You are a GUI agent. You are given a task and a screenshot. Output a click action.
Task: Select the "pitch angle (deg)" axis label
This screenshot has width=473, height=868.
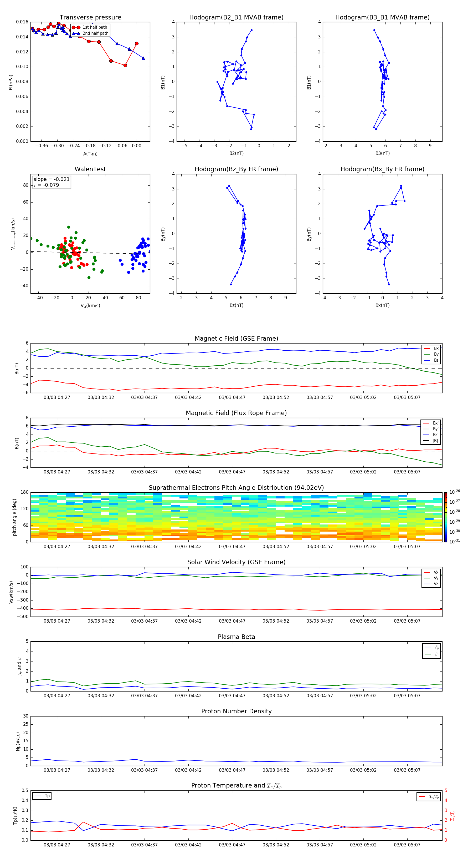(x=14, y=517)
